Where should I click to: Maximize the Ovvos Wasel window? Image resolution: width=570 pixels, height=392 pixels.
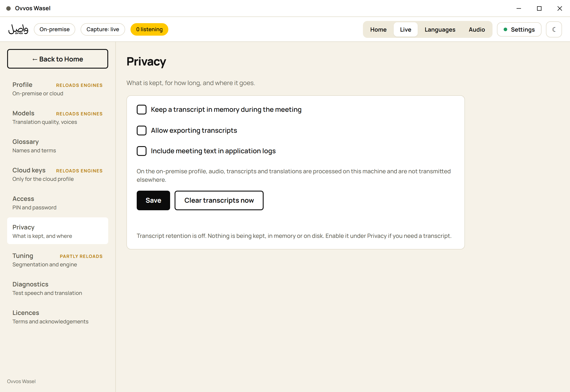pyautogui.click(x=539, y=8)
